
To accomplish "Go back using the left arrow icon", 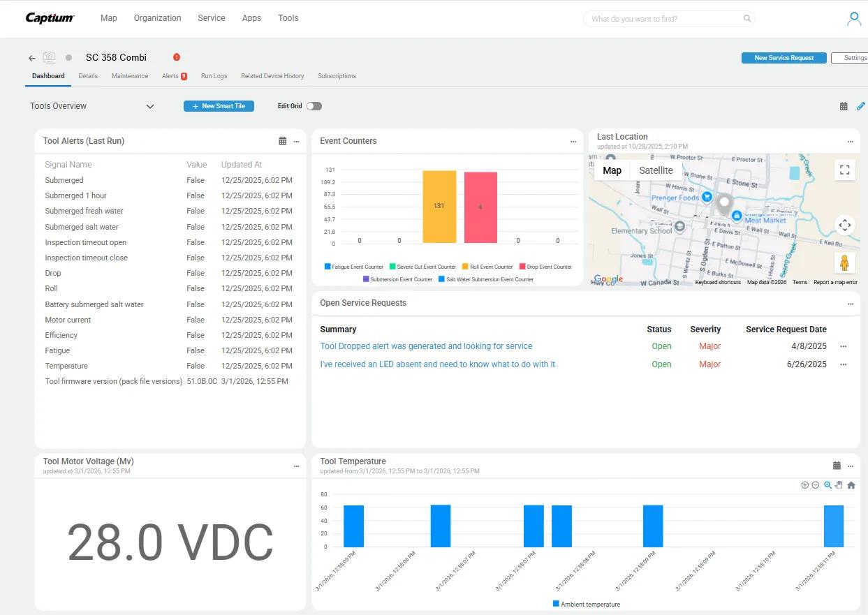I will (31, 58).
